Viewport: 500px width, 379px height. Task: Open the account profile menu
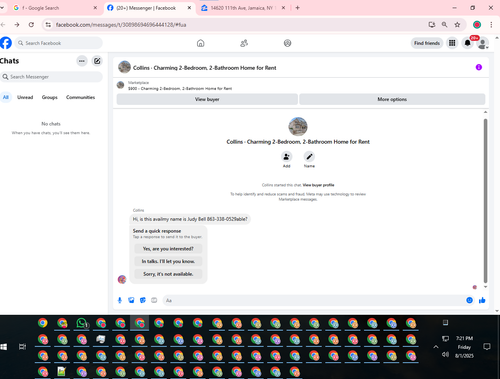pos(482,43)
